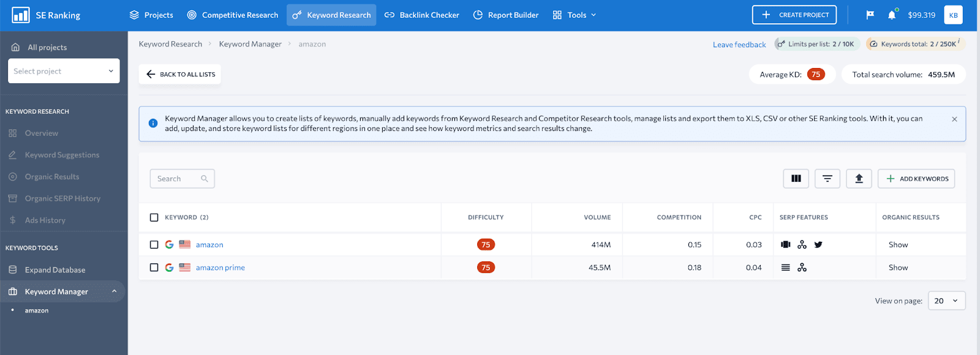Click the SE Ranking logo
The width and height of the screenshot is (980, 355).
pos(46,15)
